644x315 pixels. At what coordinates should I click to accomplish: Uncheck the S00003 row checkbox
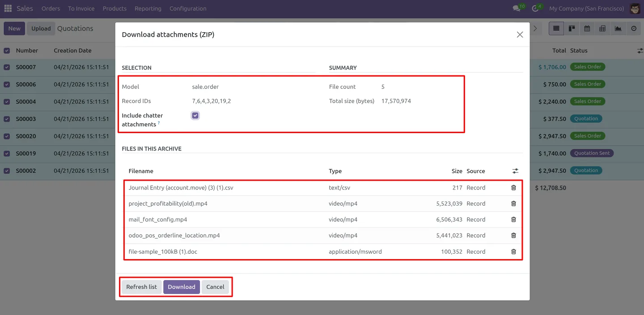(7, 119)
